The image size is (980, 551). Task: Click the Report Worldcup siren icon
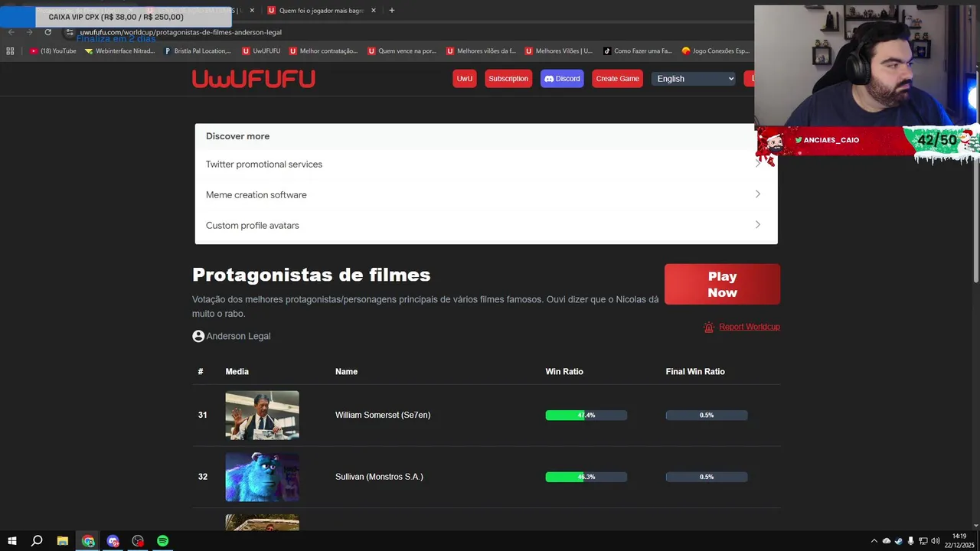(709, 327)
